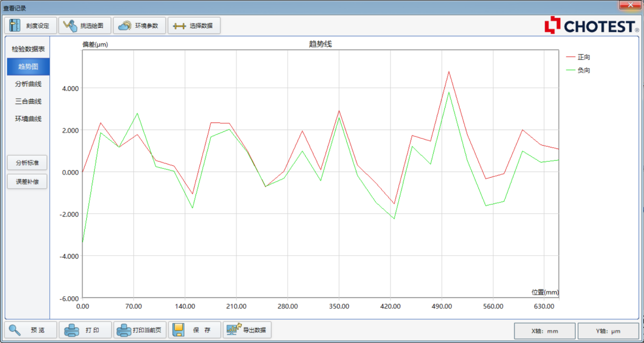The height and width of the screenshot is (343, 644).
Task: Switch to 环境曲线 in the sidebar
Action: (x=28, y=119)
